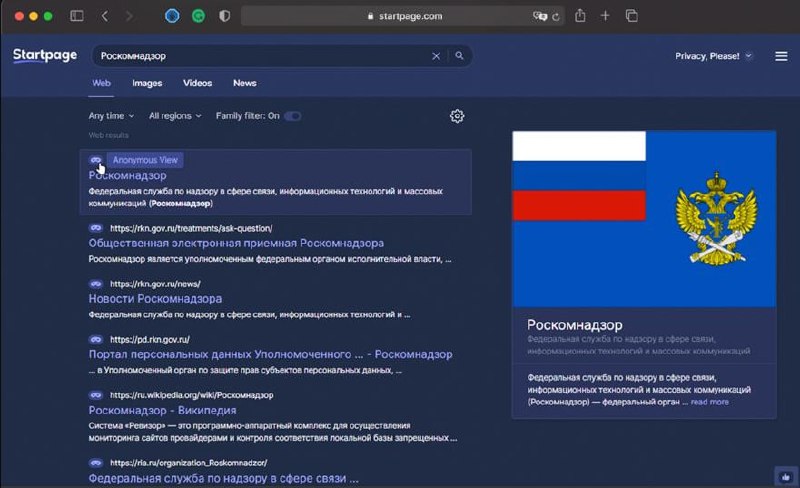This screenshot has width=800, height=488.
Task: Open the Share icon in Safari toolbar
Action: point(580,15)
